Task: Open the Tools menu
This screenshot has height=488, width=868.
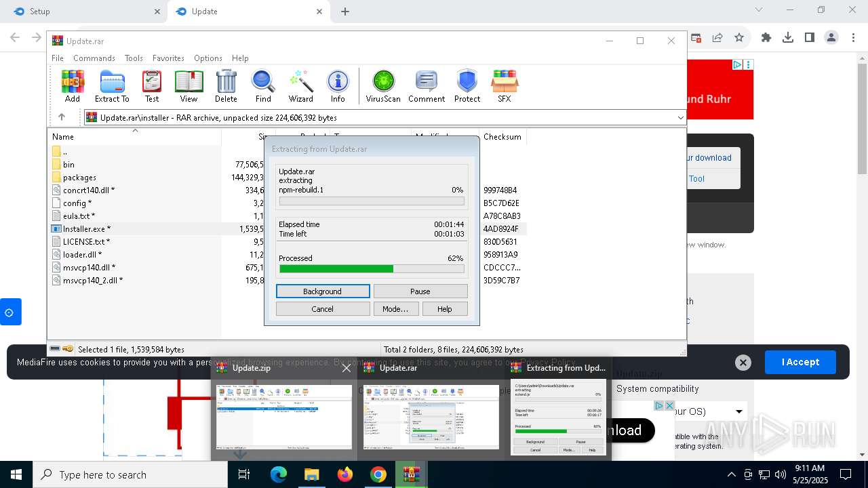Action: (134, 58)
